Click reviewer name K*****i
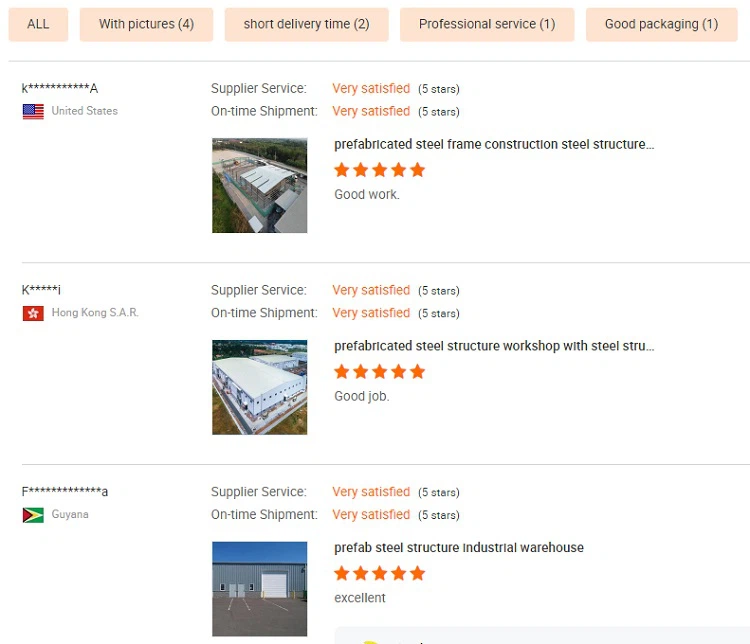The height and width of the screenshot is (644, 750). [42, 290]
